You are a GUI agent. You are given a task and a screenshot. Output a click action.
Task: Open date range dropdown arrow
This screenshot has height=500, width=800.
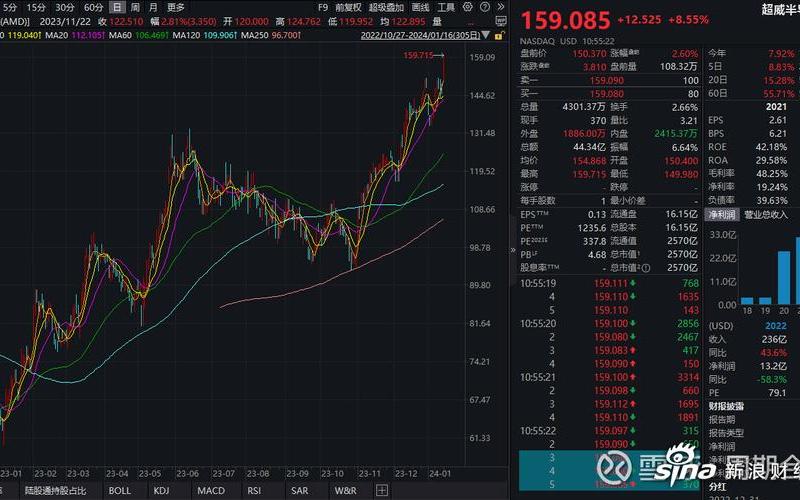486,35
